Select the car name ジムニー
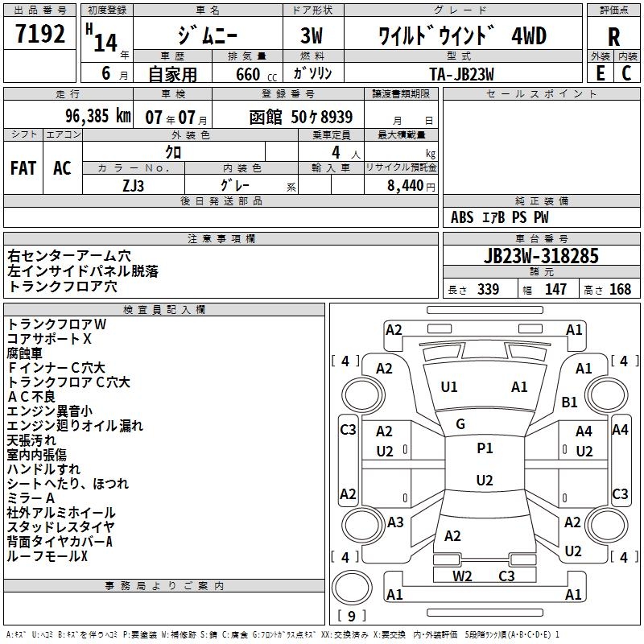 208,35
